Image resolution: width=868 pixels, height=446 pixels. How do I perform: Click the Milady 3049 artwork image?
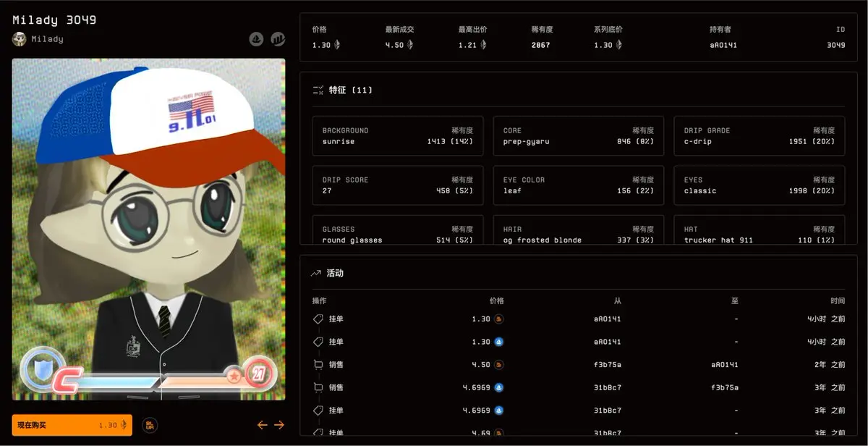click(149, 230)
